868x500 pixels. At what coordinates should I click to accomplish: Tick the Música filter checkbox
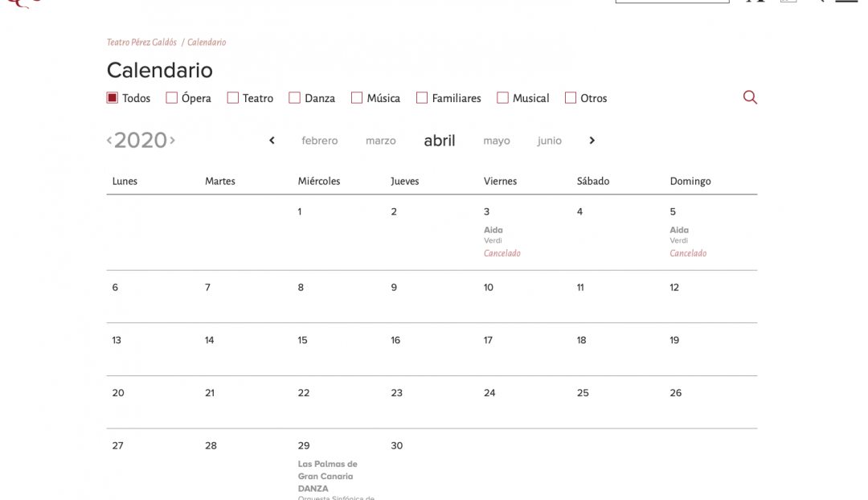point(357,98)
